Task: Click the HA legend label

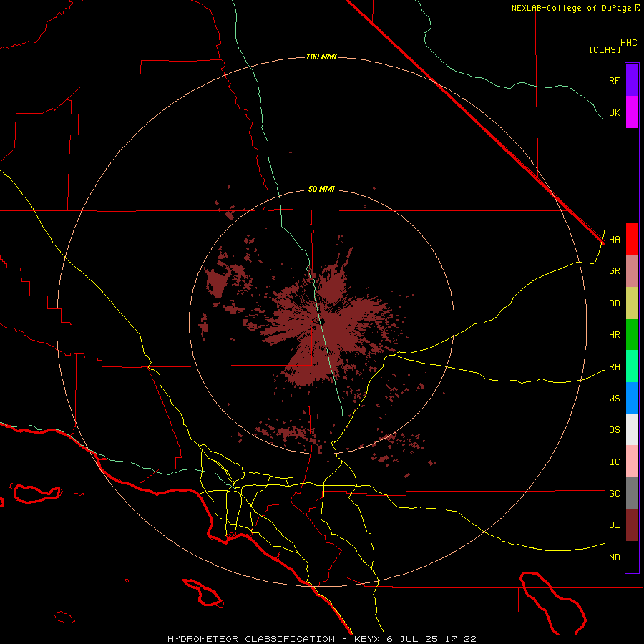Action: click(x=614, y=239)
